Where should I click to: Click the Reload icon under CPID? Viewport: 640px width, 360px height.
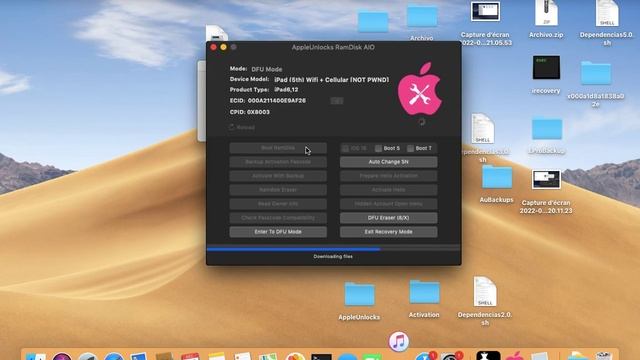(231, 127)
